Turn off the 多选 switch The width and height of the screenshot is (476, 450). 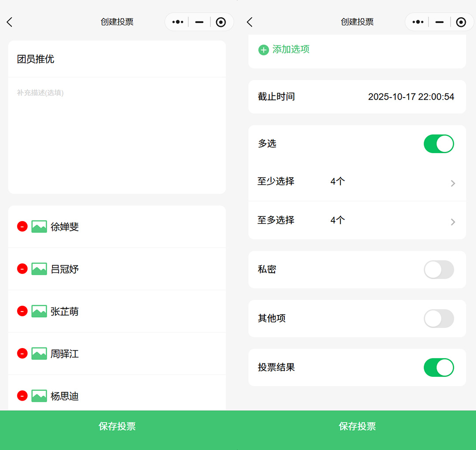pos(439,144)
